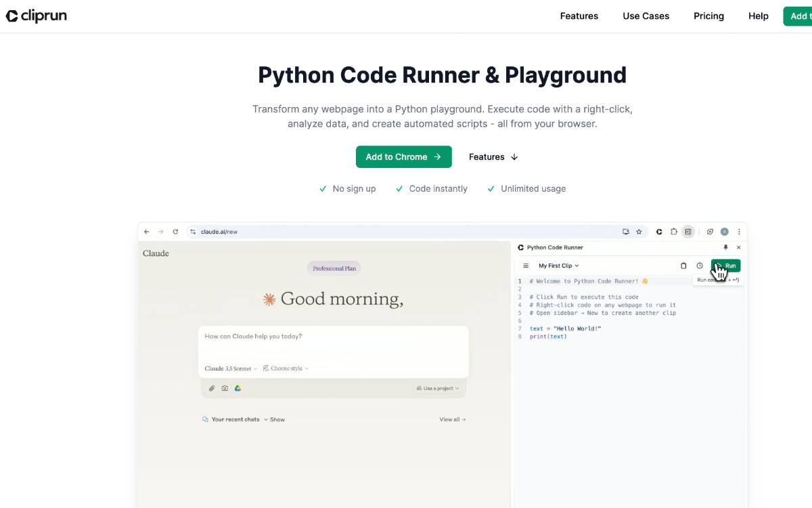The image size is (812, 508).
Task: Click the clipboard icon beside Run
Action: point(683,266)
